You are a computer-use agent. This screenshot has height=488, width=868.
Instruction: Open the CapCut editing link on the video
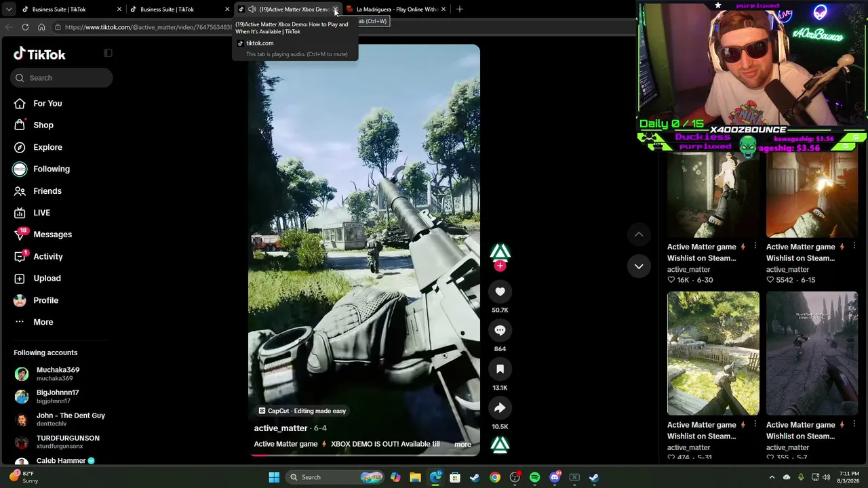pos(302,411)
